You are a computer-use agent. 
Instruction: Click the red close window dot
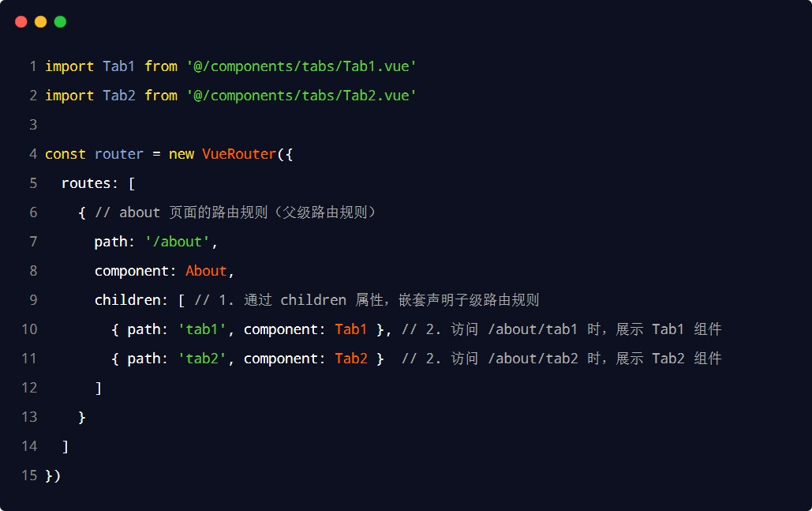[x=21, y=22]
